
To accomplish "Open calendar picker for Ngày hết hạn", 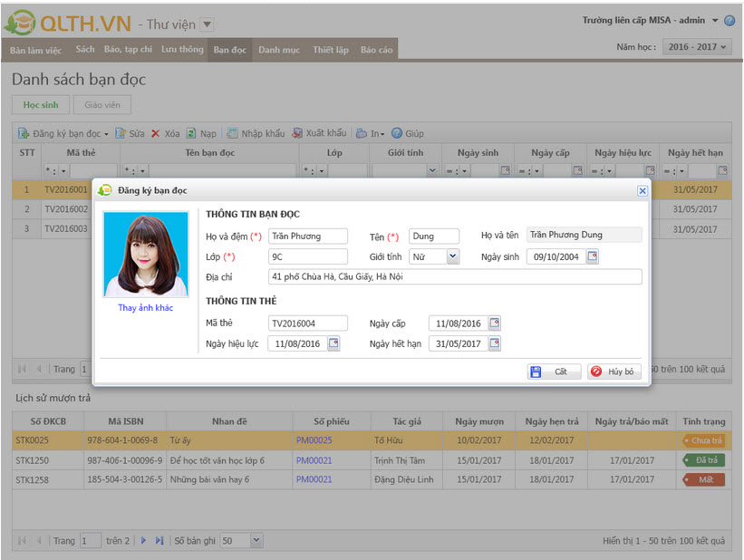I will 494,343.
